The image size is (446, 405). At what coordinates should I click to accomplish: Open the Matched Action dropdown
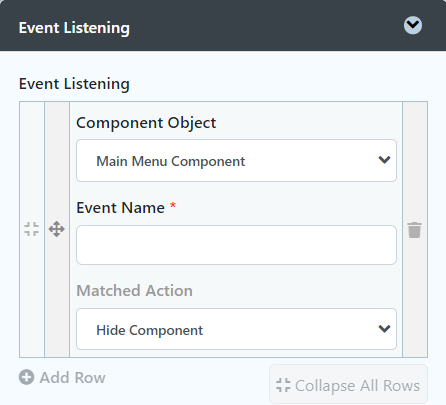[236, 329]
